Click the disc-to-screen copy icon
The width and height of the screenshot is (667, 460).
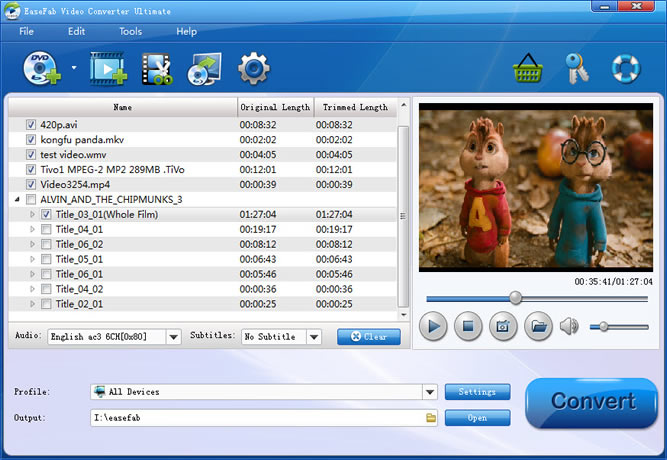click(205, 69)
